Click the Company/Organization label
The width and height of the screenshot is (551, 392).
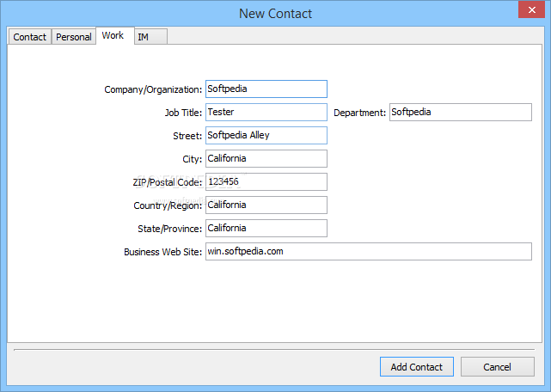click(x=153, y=89)
